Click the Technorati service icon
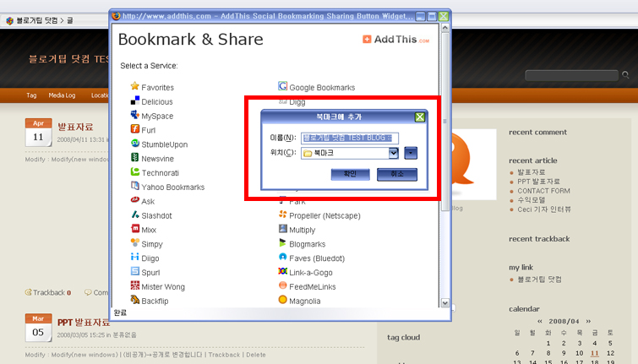The image size is (638, 364). (x=134, y=171)
